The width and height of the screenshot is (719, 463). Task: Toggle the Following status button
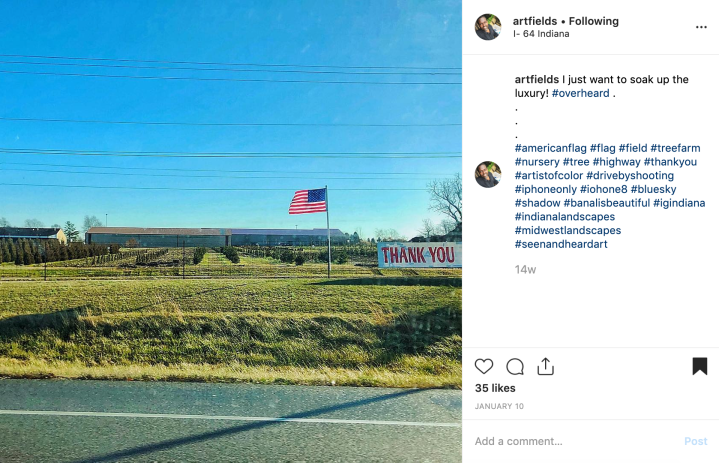pos(594,21)
